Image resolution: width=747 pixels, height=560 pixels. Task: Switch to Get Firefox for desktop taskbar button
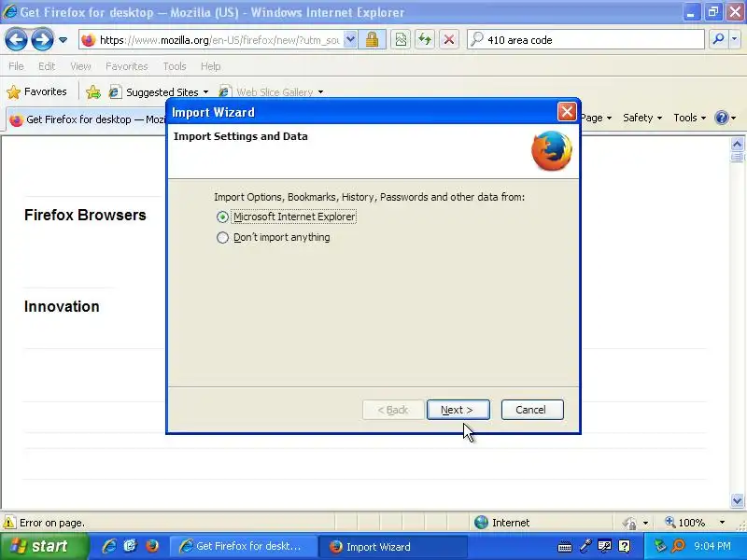point(244,546)
